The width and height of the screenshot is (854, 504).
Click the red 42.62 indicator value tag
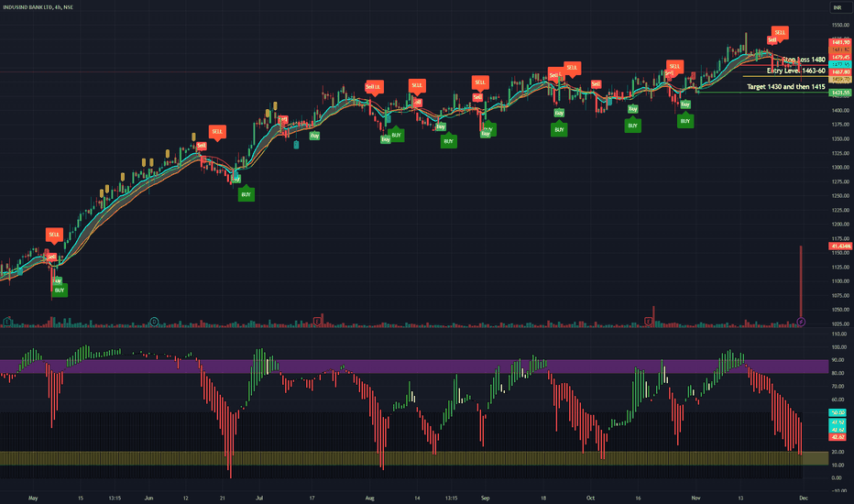[x=838, y=437]
